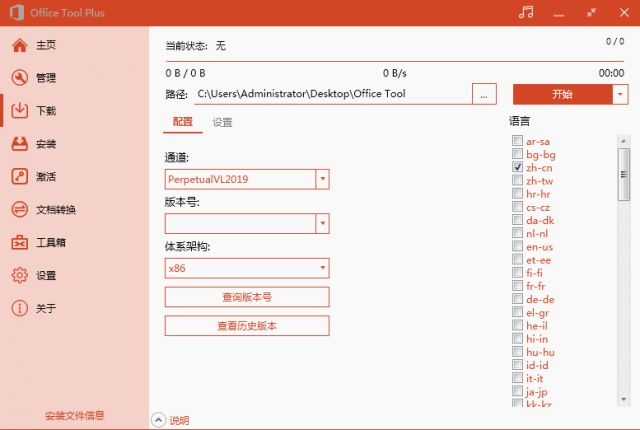Select the 下载 download icon
Image resolution: width=640 pixels, height=430 pixels.
coord(20,111)
